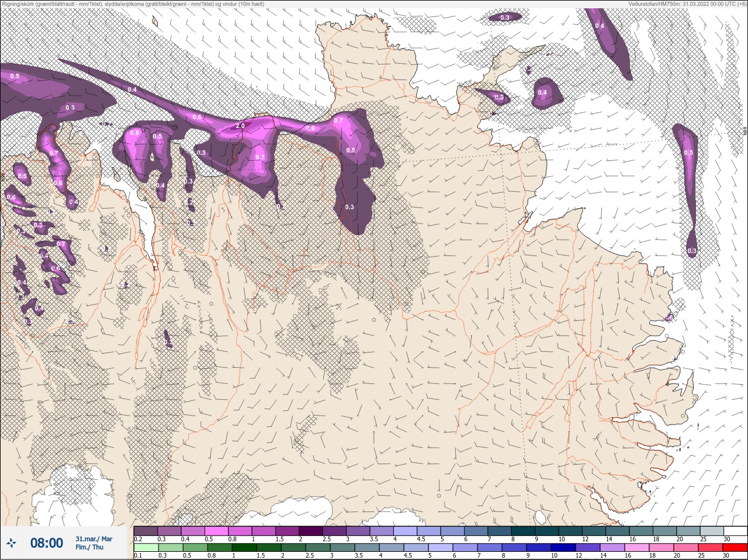Select red lower legend swatch labeled 30
The image size is (748, 560).
pos(735,547)
